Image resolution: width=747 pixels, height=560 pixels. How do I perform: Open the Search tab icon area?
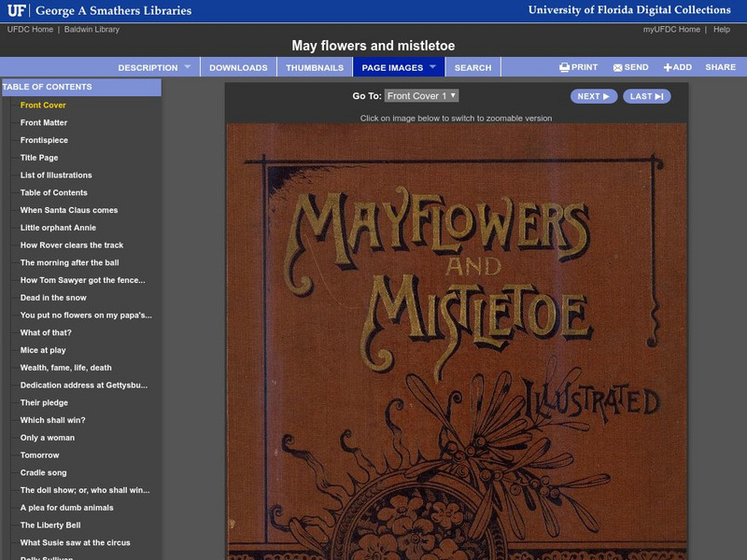pyautogui.click(x=472, y=67)
